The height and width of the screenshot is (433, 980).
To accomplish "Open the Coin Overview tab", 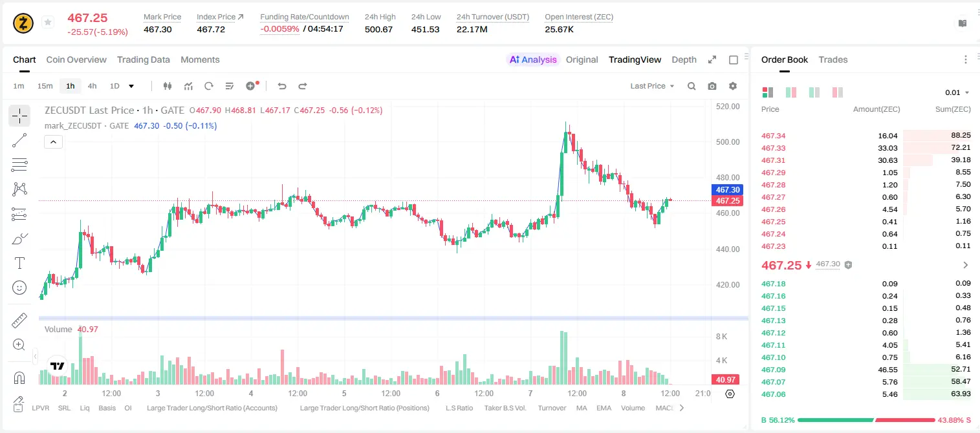I will pyautogui.click(x=76, y=59).
